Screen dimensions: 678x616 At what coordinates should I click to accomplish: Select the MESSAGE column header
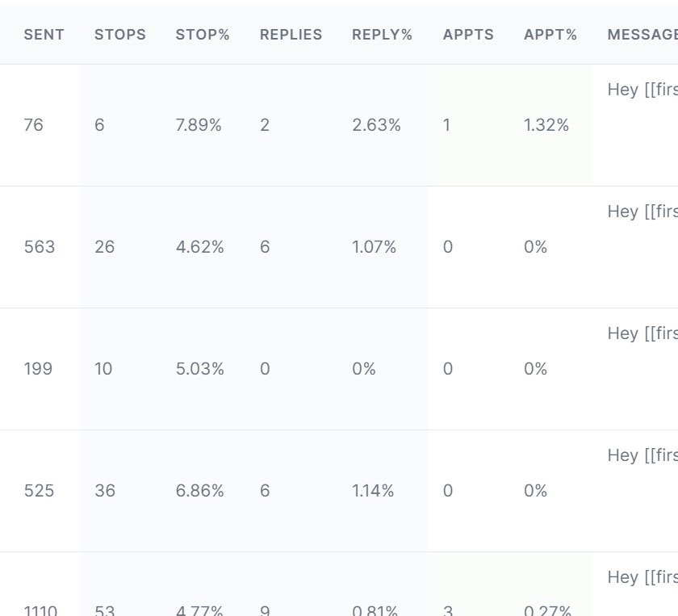click(x=642, y=35)
